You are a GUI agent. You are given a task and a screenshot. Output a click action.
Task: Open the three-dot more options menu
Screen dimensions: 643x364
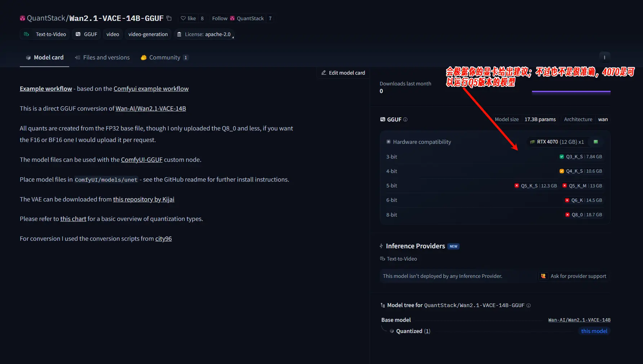point(604,57)
